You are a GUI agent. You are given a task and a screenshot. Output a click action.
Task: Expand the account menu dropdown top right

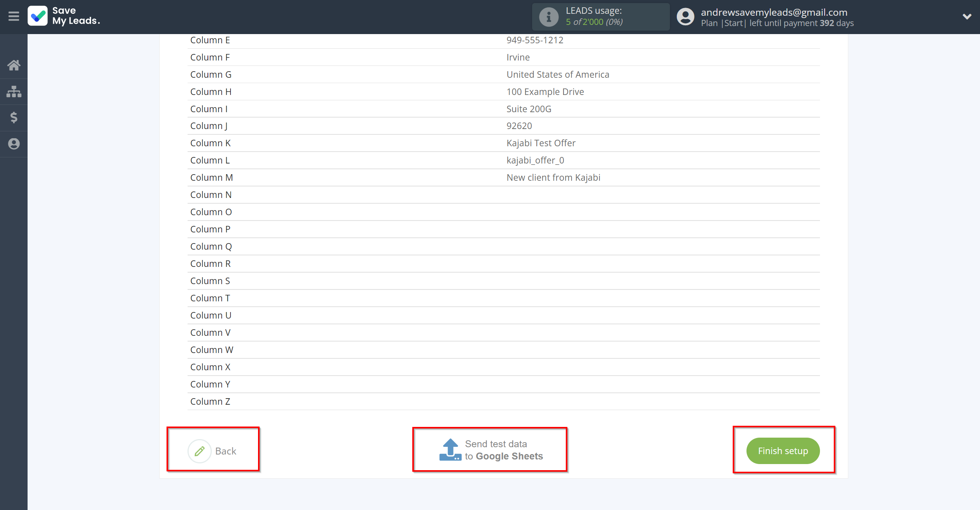click(x=966, y=16)
